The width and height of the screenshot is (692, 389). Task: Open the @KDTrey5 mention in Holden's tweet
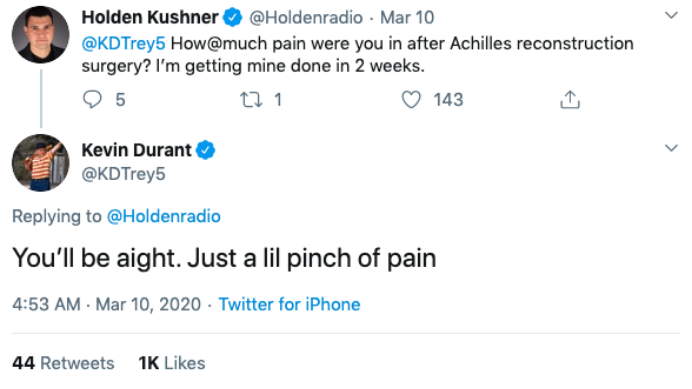pyautogui.click(x=124, y=44)
